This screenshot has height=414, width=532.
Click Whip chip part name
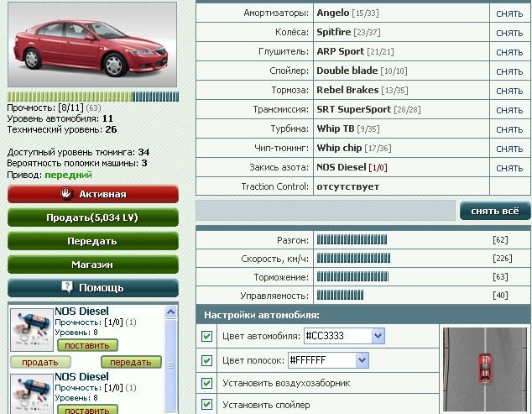(x=339, y=148)
